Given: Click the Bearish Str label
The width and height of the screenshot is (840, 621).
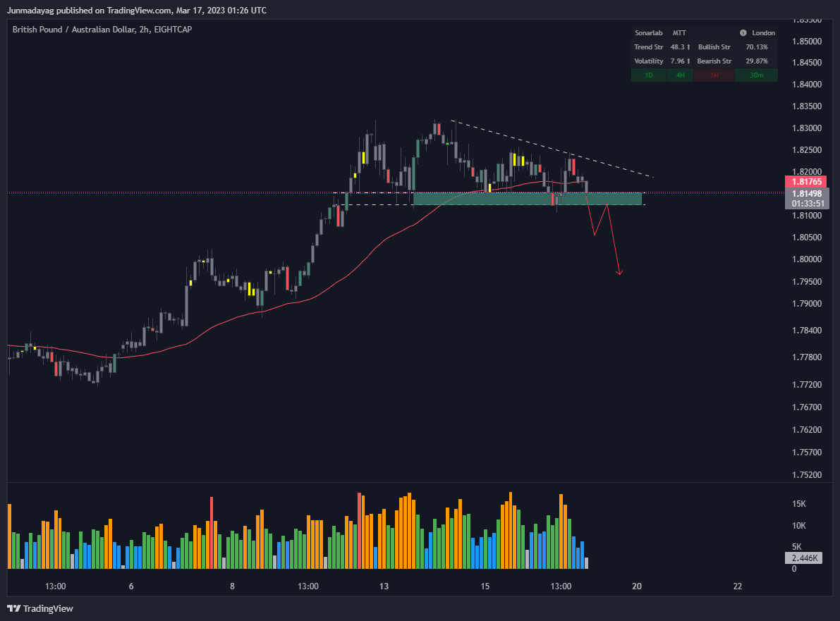Looking at the screenshot, I should pos(714,61).
